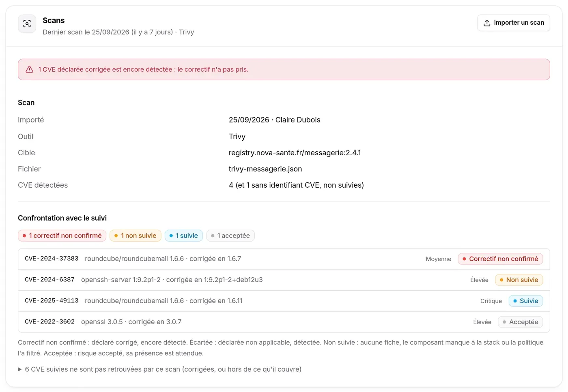
Task: Filter by 1 non suivie chip
Action: click(136, 236)
